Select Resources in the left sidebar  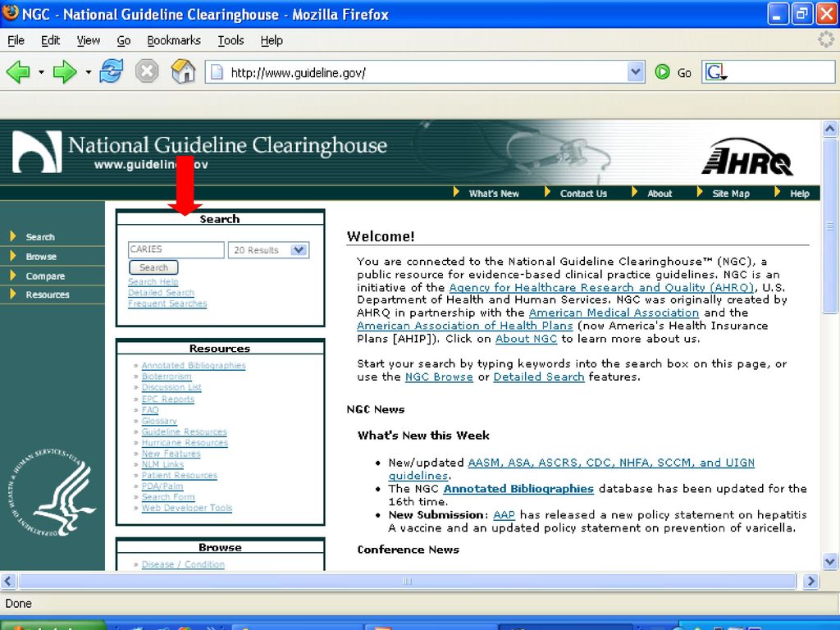click(x=48, y=294)
